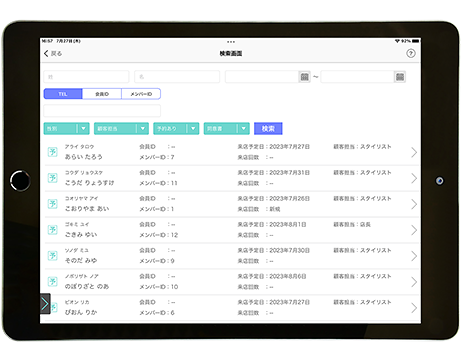
Task: Click the start date input field
Action: pyautogui.click(x=262, y=77)
